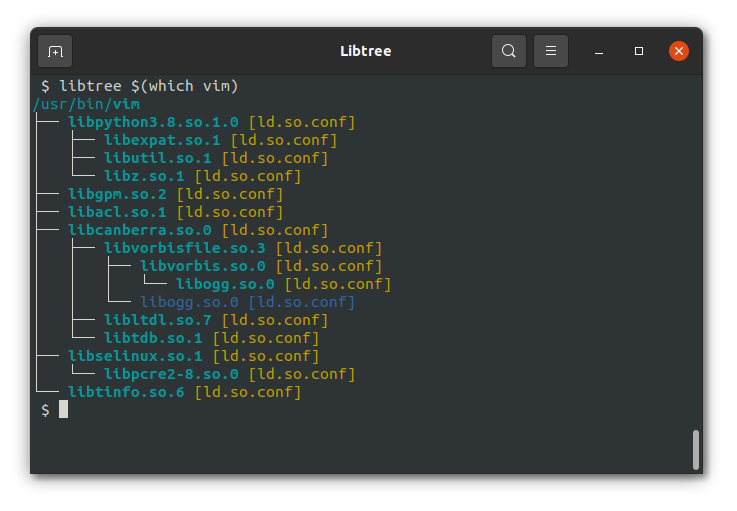This screenshot has height=511, width=737.
Task: Click libtinfo.so.6 entry
Action: click(x=126, y=392)
